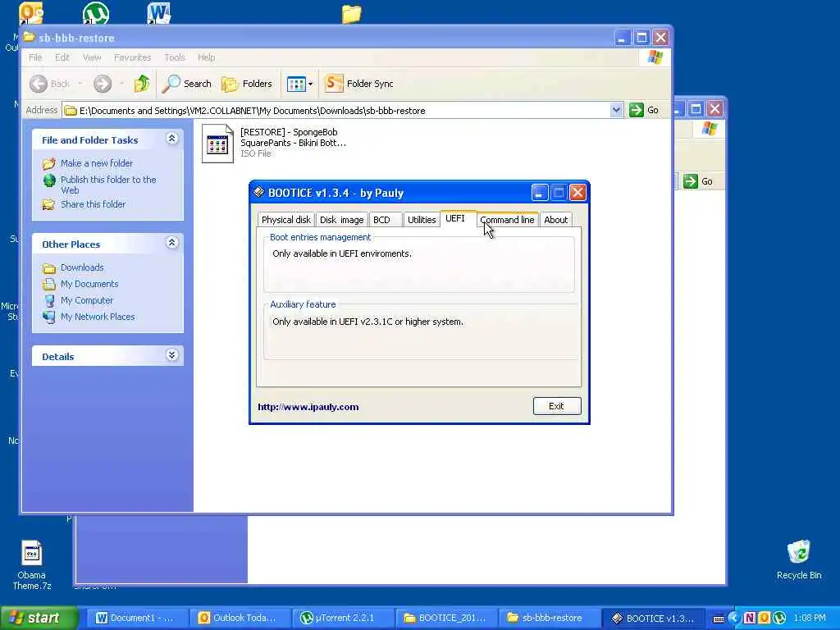Image resolution: width=840 pixels, height=630 pixels.
Task: Switch to the Command line tab
Action: click(507, 220)
